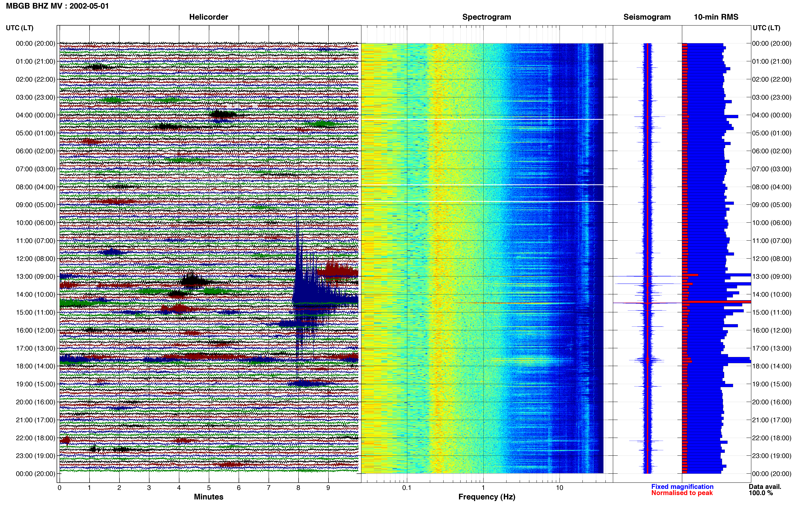Click left-axis time label 01:00 (21:00)
This screenshot has width=812, height=508.
click(x=36, y=61)
